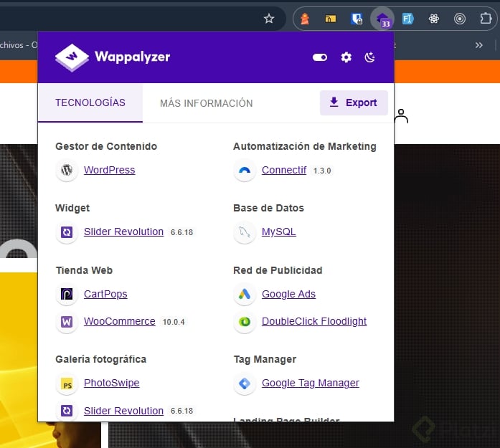The image size is (500, 448).
Task: Open the Google Ads link
Action: point(288,294)
